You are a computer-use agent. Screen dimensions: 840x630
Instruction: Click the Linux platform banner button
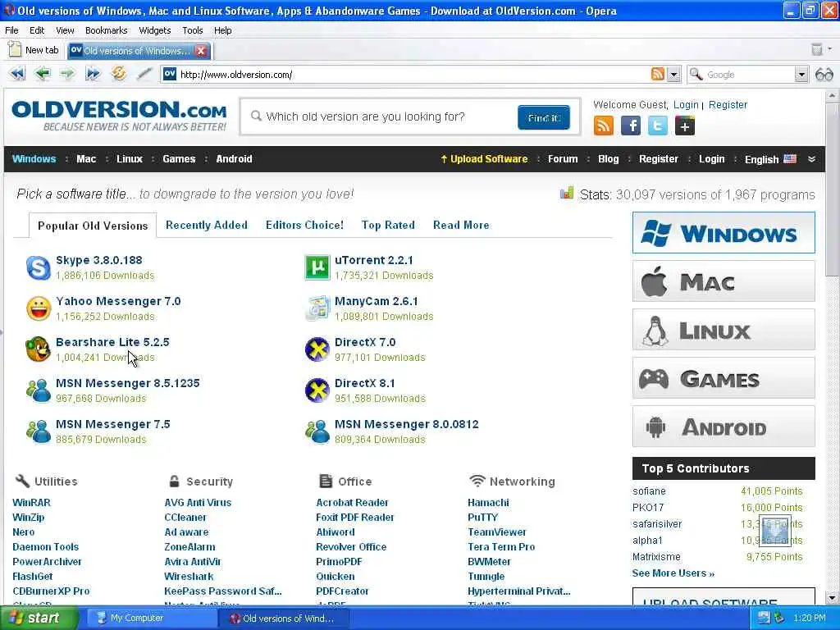[x=724, y=330]
